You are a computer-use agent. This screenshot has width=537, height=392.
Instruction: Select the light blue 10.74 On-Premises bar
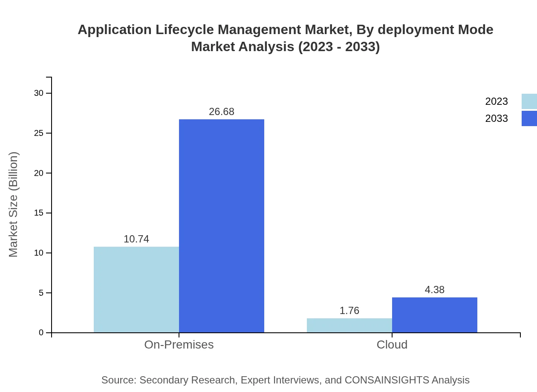click(136, 290)
